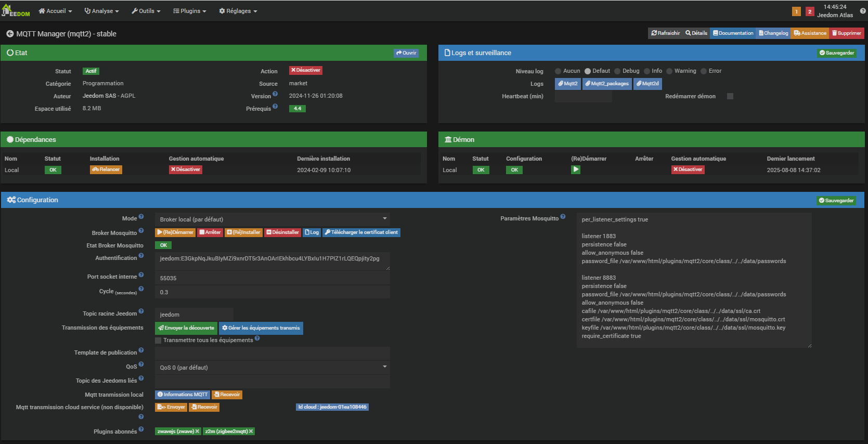Open the Analyse menu

pos(101,11)
